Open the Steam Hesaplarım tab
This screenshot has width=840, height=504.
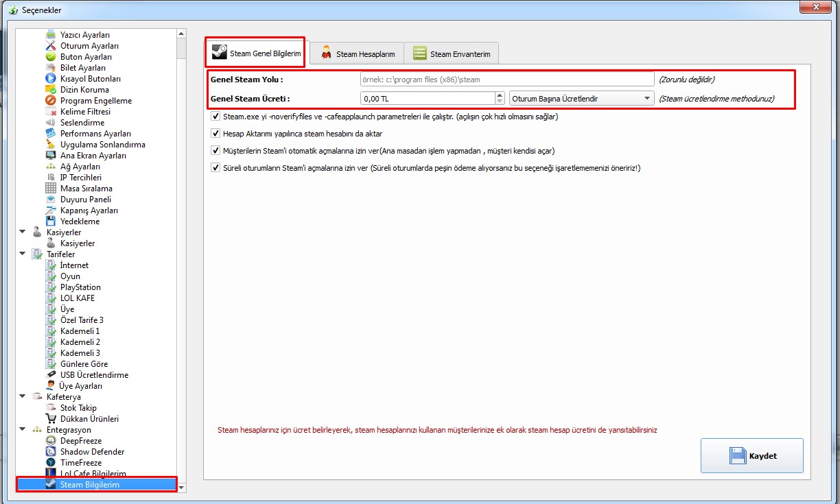click(357, 53)
